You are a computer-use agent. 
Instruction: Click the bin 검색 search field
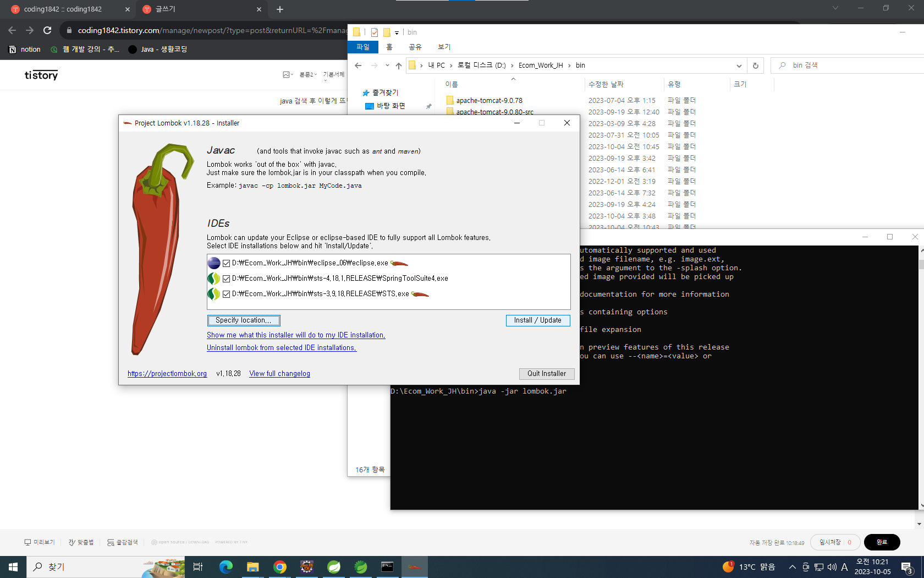pyautogui.click(x=847, y=66)
